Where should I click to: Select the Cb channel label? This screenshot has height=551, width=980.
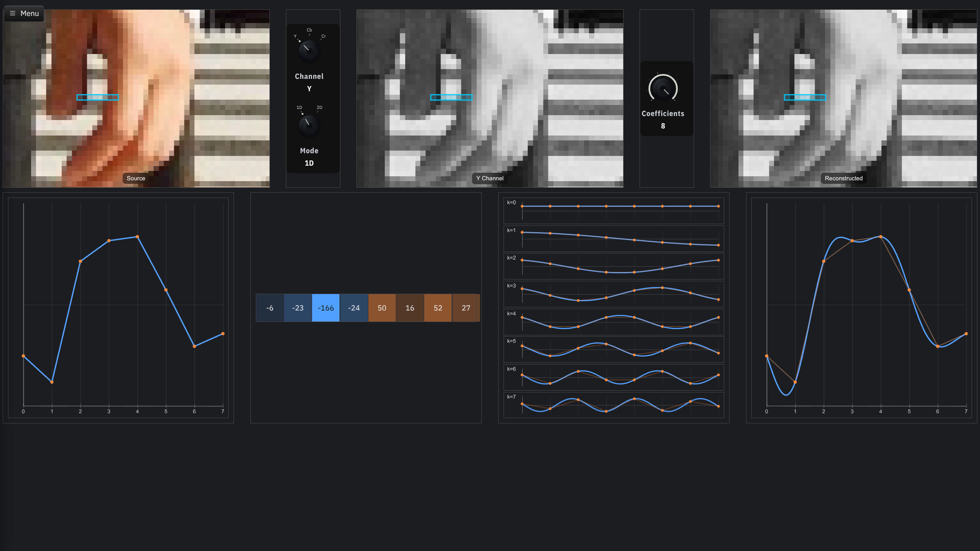(309, 30)
